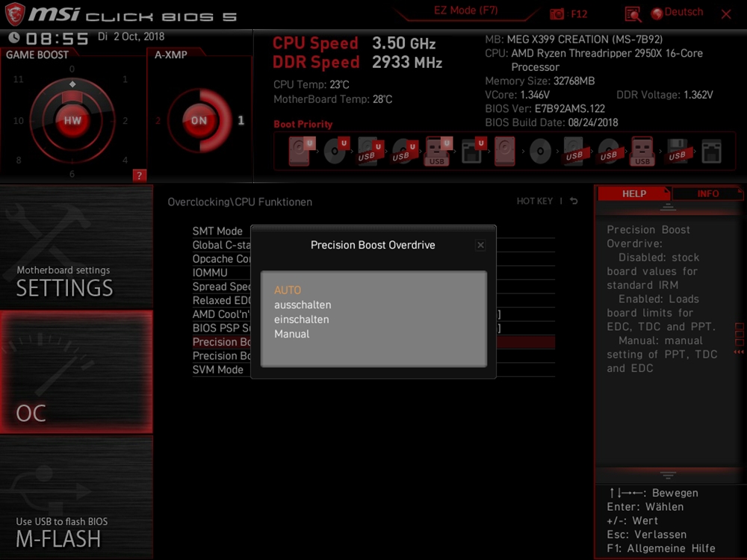The image size is (747, 560).
Task: Close the Precision Boost Overdrive dialog
Action: pyautogui.click(x=480, y=245)
